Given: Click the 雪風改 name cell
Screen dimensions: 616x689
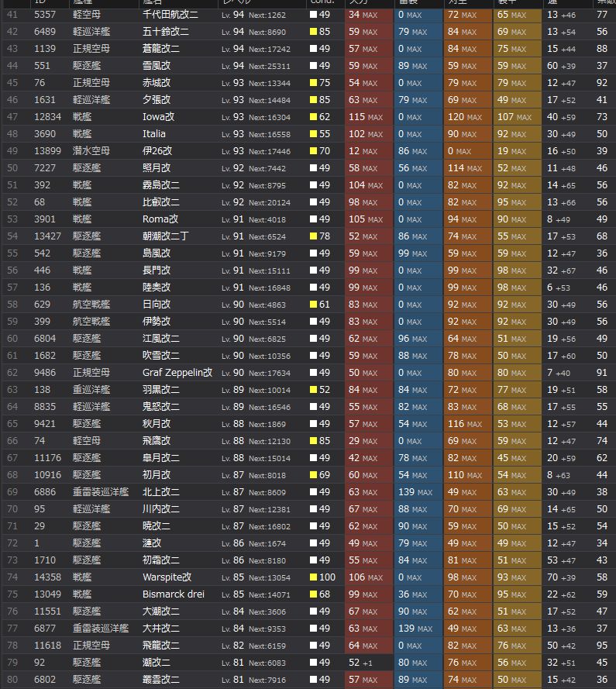Looking at the screenshot, I should [157, 66].
